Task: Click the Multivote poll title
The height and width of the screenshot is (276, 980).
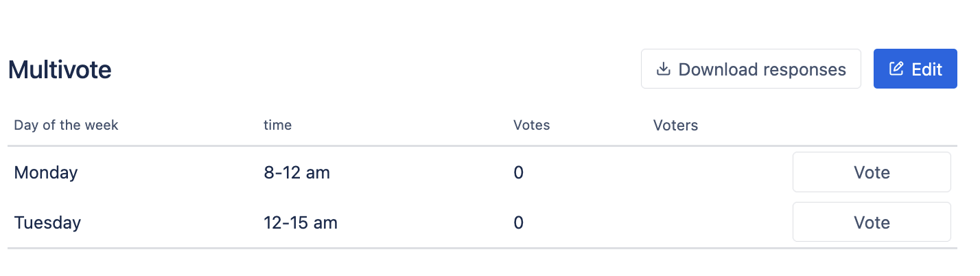Action: pos(60,70)
